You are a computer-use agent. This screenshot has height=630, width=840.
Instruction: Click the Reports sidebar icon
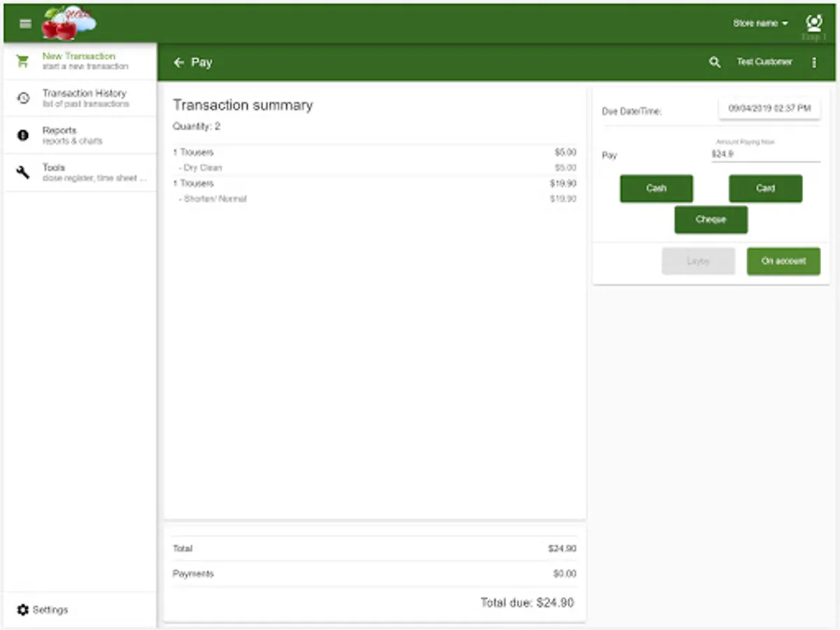(x=23, y=135)
